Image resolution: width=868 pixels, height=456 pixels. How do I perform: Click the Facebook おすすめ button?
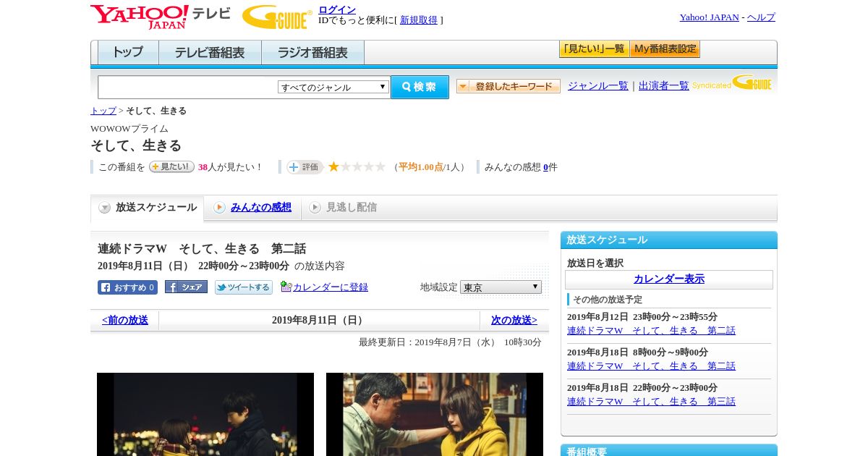click(x=127, y=287)
